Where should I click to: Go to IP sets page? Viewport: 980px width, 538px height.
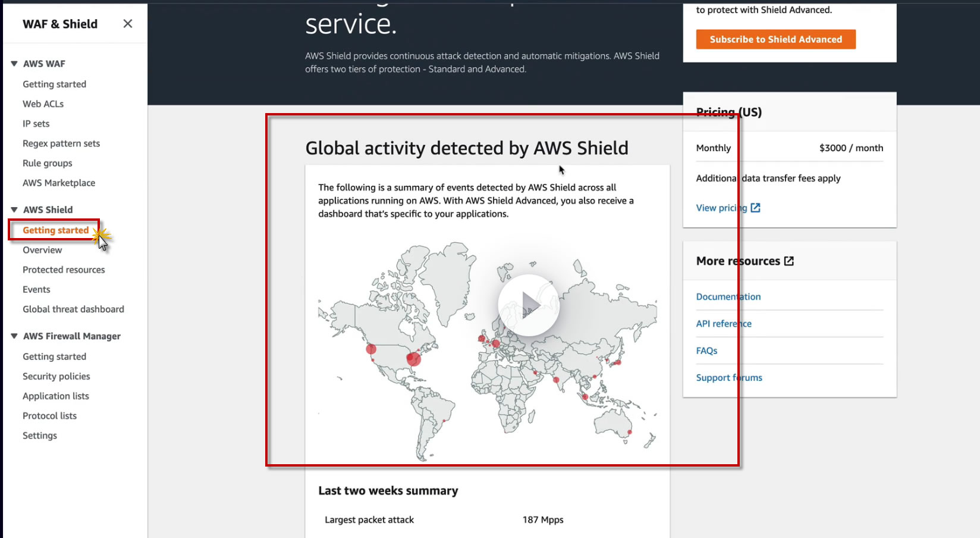[x=36, y=124]
